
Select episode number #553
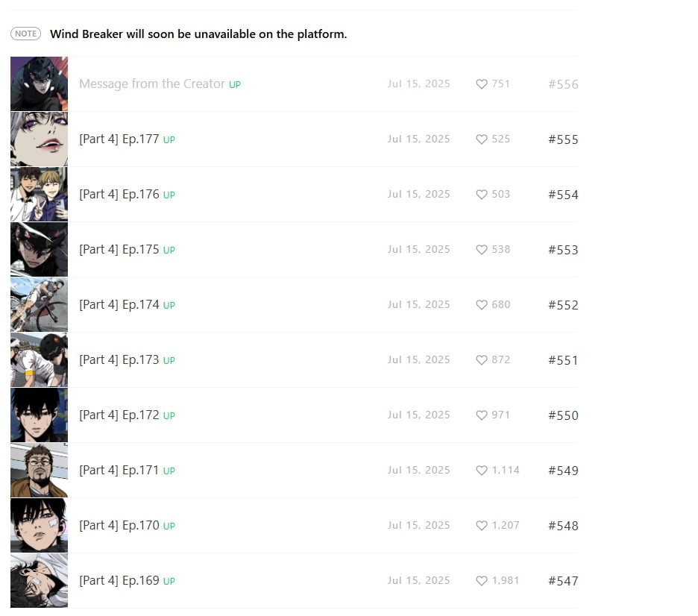pyautogui.click(x=563, y=250)
